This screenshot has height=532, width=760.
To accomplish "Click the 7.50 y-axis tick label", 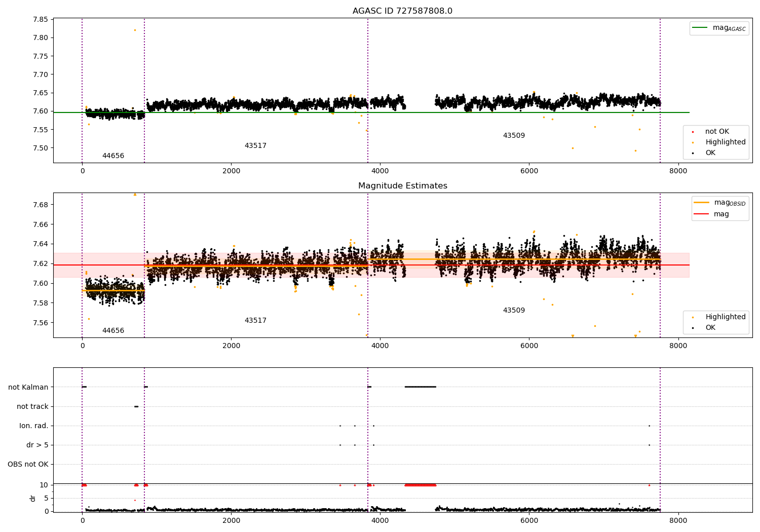I will tap(40, 148).
